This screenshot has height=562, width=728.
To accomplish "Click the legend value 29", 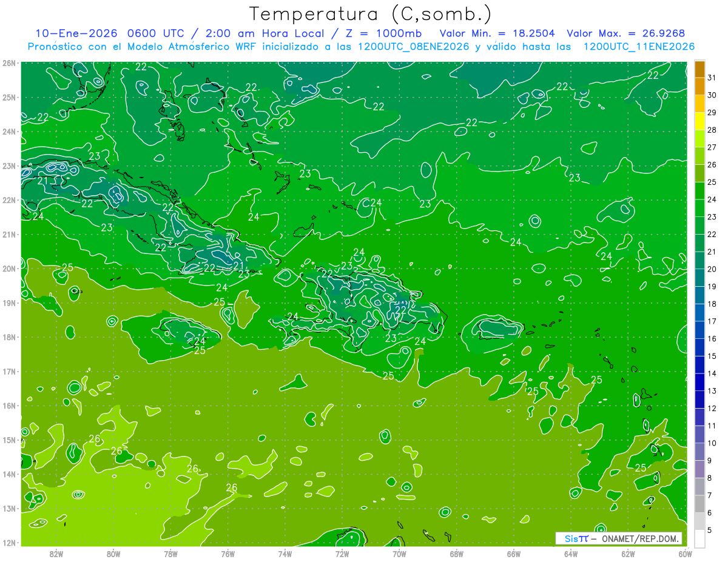I will click(x=712, y=112).
